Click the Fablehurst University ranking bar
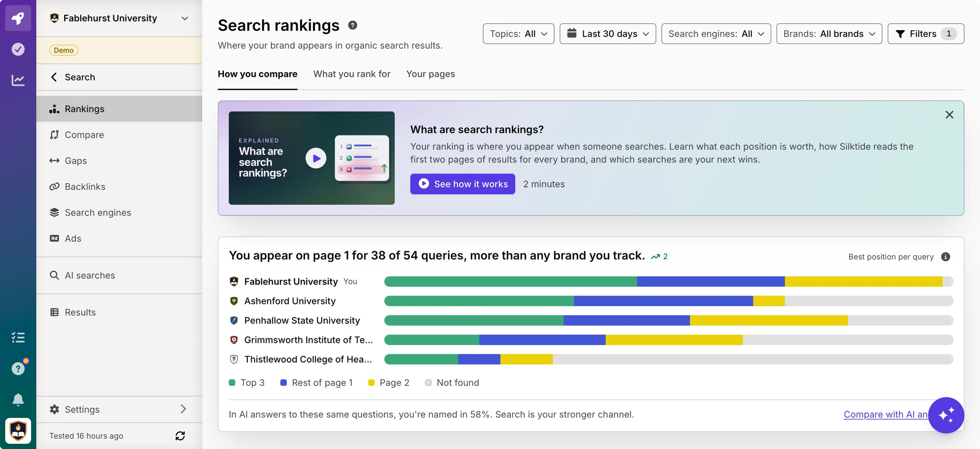 coord(668,282)
